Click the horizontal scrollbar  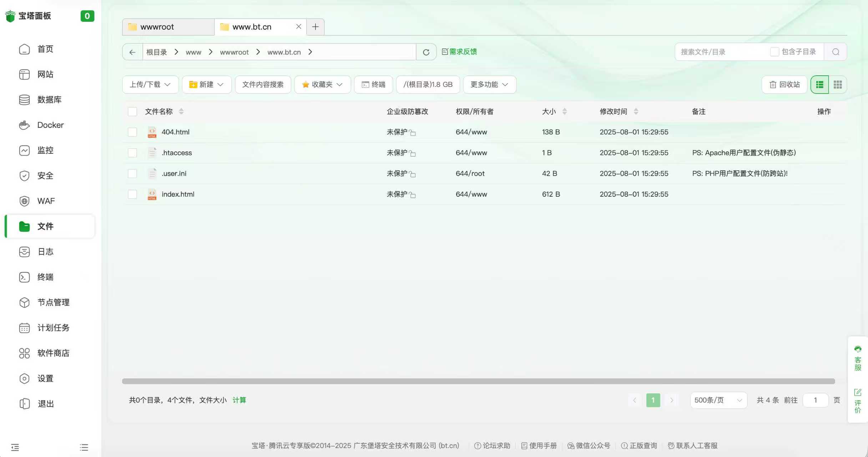pyautogui.click(x=478, y=381)
